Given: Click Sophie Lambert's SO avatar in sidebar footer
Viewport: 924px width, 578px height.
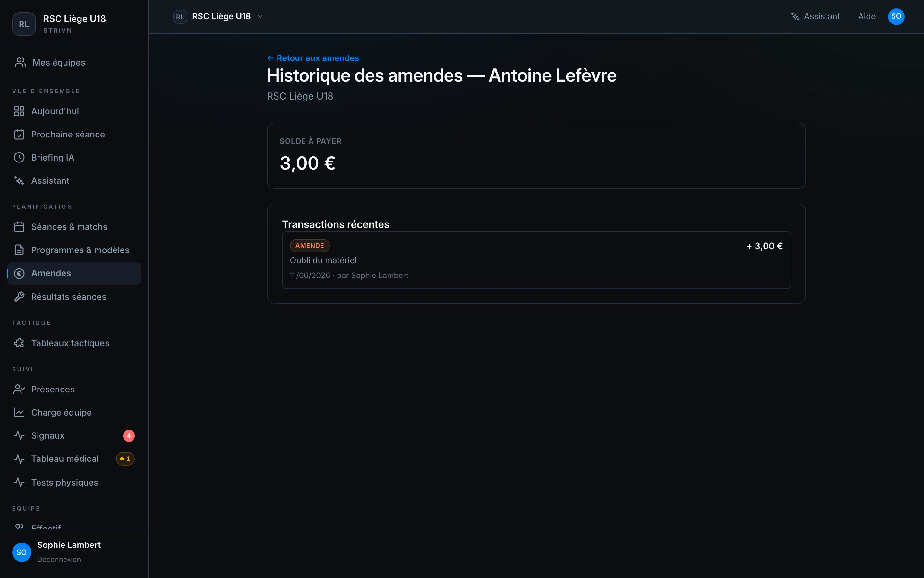Looking at the screenshot, I should click(x=22, y=552).
